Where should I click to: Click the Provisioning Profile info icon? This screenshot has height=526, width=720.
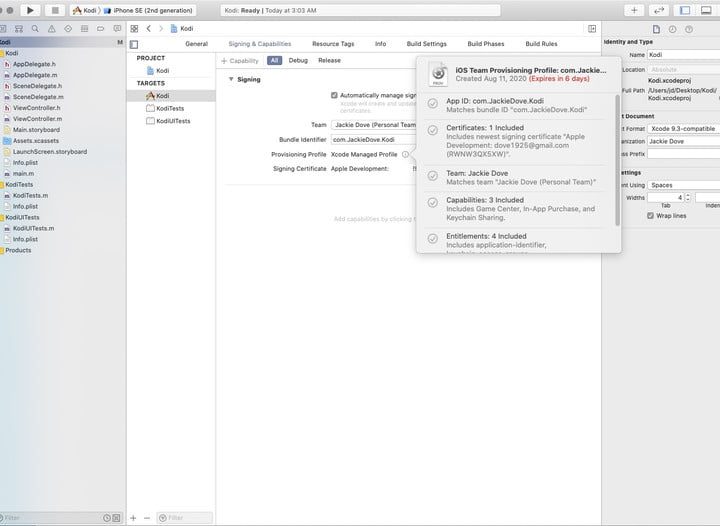pyautogui.click(x=405, y=154)
